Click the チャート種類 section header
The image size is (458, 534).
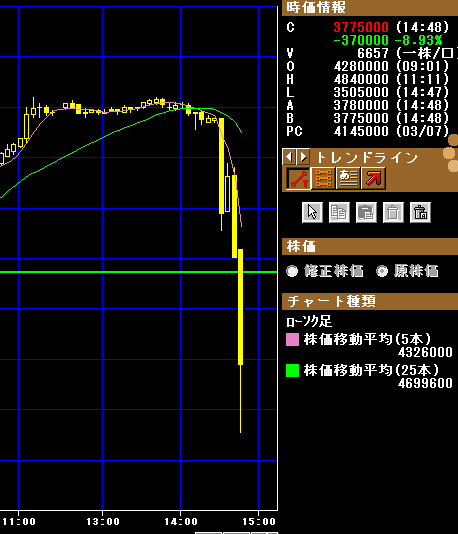370,301
